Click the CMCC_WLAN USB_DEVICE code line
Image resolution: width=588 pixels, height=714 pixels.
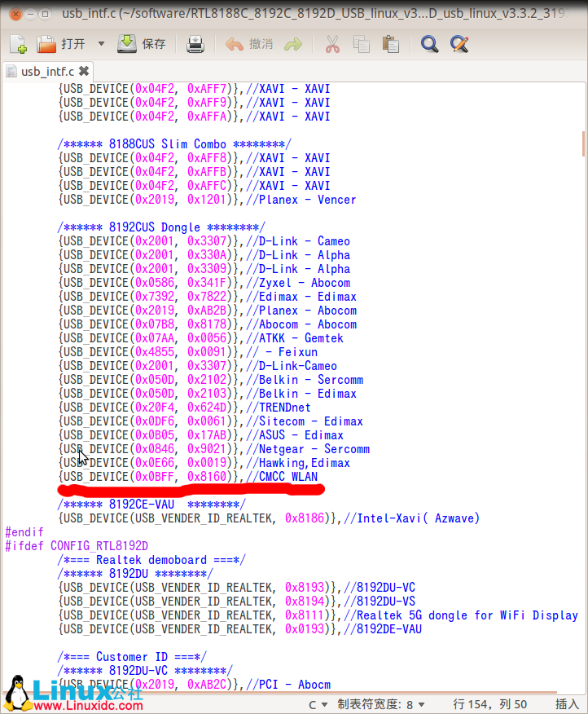point(189,477)
